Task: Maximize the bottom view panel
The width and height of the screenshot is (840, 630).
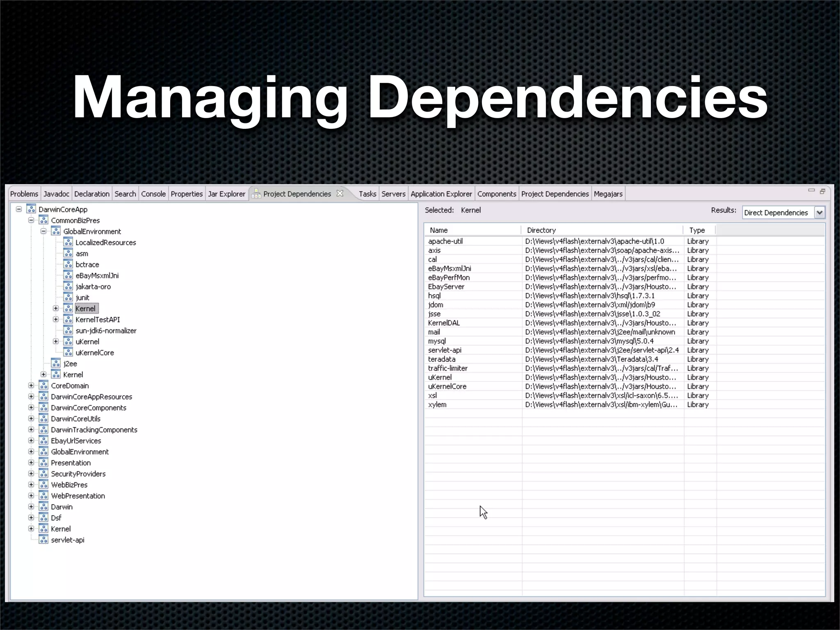Action: point(822,191)
